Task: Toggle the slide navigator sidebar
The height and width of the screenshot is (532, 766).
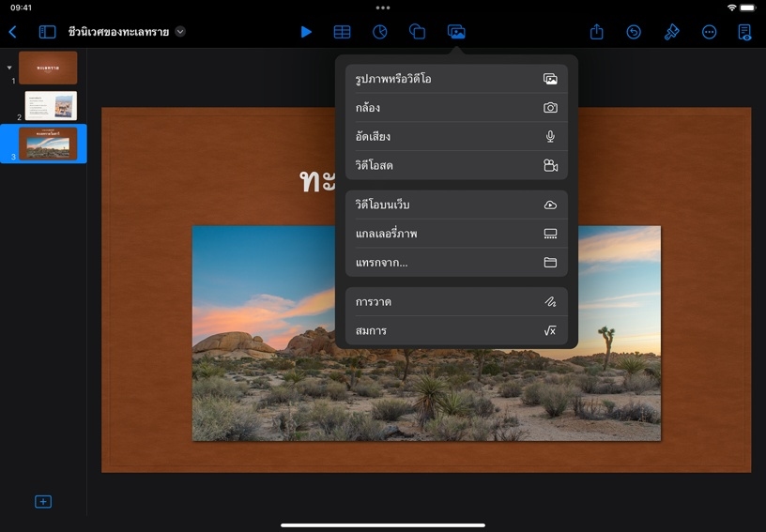Action: (x=47, y=32)
